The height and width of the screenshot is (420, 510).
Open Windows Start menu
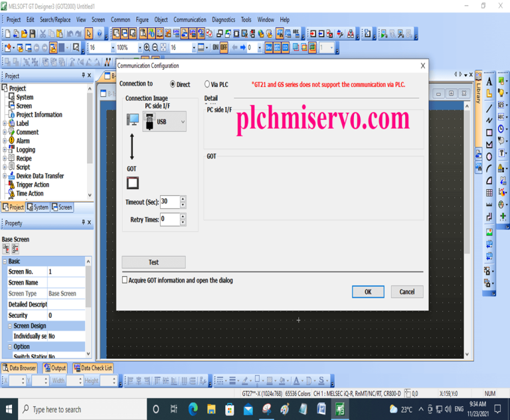pos(9,409)
